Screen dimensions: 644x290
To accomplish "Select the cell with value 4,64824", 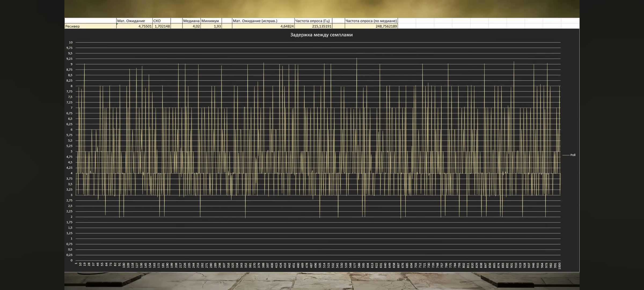I will (x=263, y=26).
